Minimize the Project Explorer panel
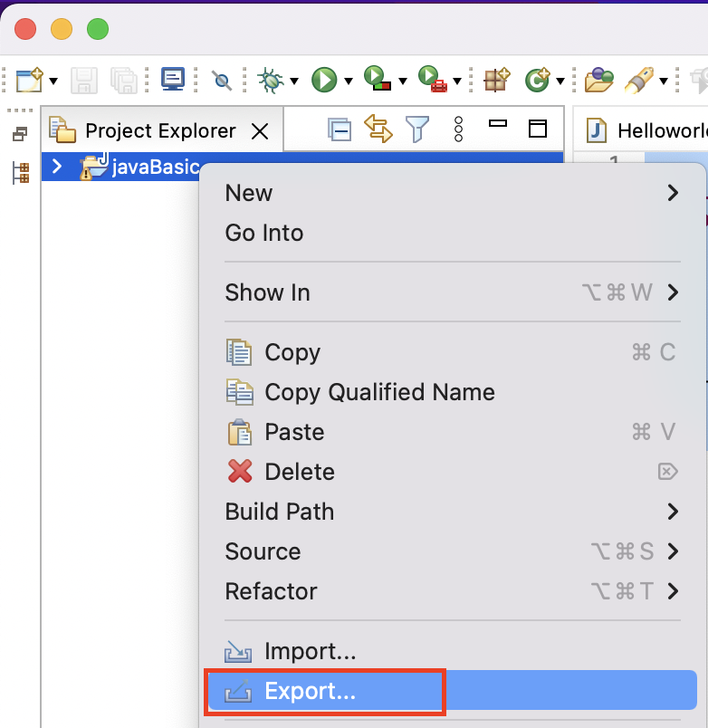Screen dimensions: 708x728 [x=498, y=123]
